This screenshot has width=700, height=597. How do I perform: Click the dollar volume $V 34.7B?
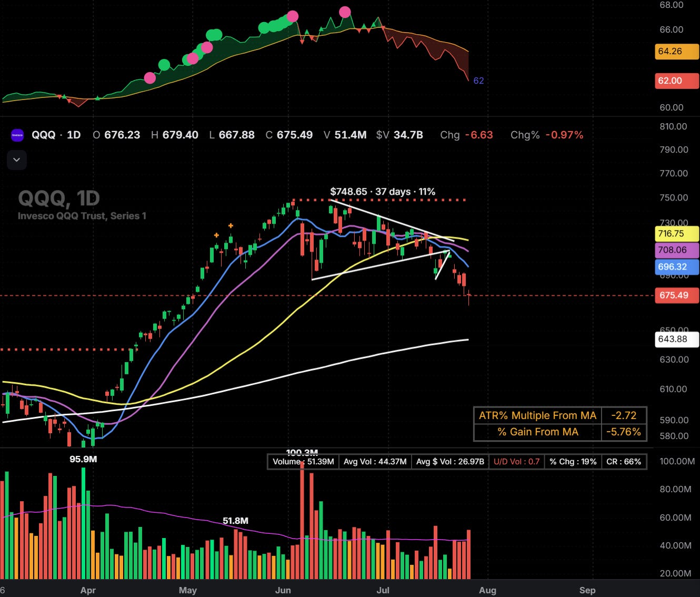399,135
